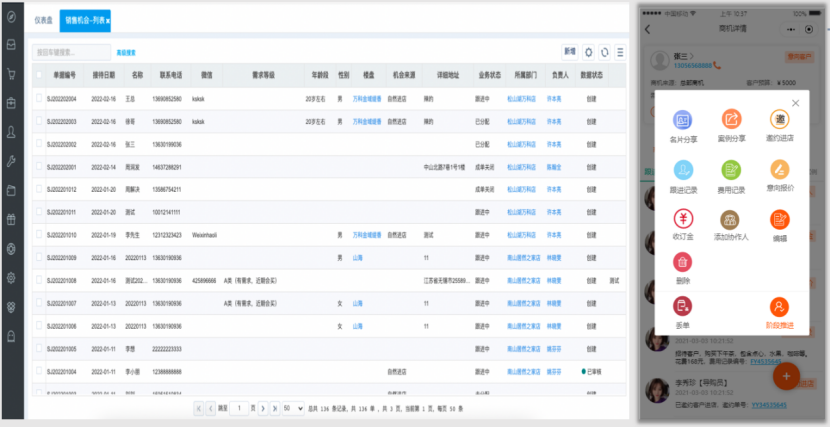Screen dimensions: 830x427
Task: Tap the back arrow in phone header
Action: (x=647, y=30)
